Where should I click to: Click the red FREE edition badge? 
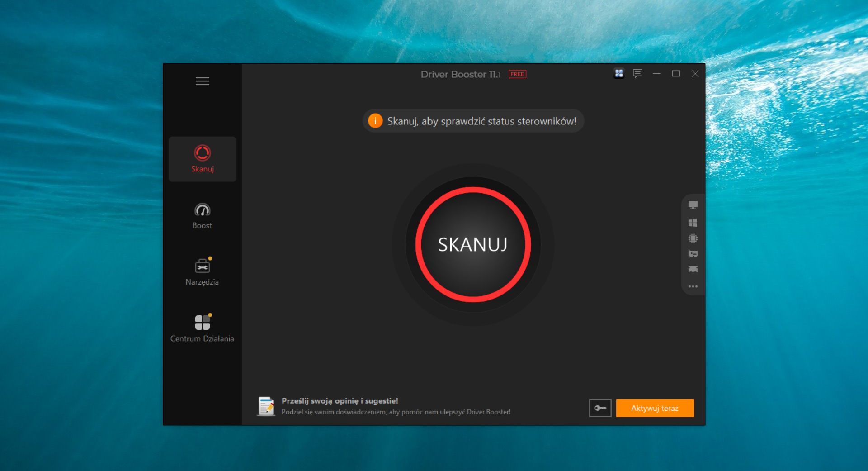pyautogui.click(x=517, y=74)
